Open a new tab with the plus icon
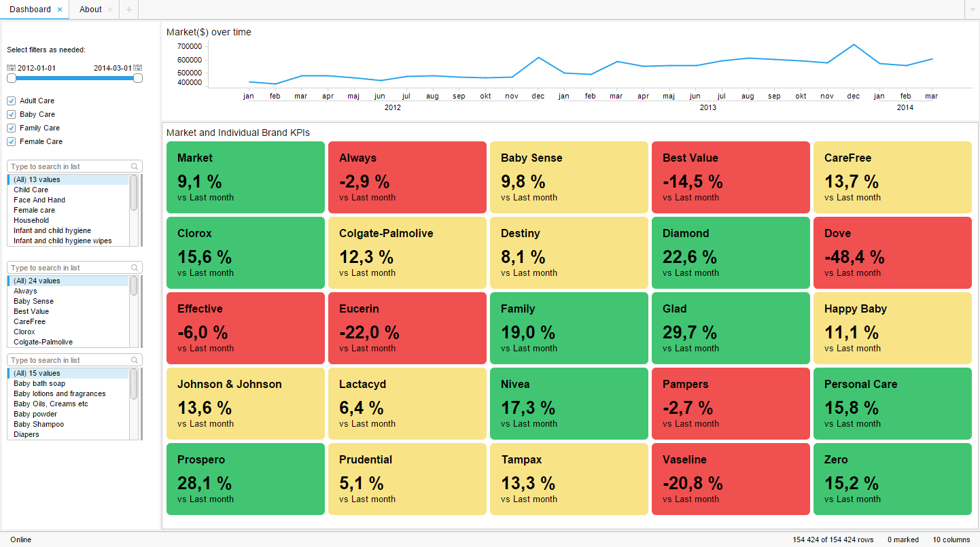This screenshot has width=980, height=547. [128, 10]
